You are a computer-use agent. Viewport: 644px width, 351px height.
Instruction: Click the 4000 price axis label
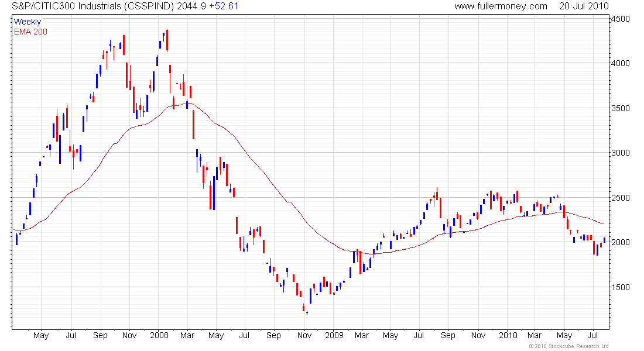tap(620, 63)
